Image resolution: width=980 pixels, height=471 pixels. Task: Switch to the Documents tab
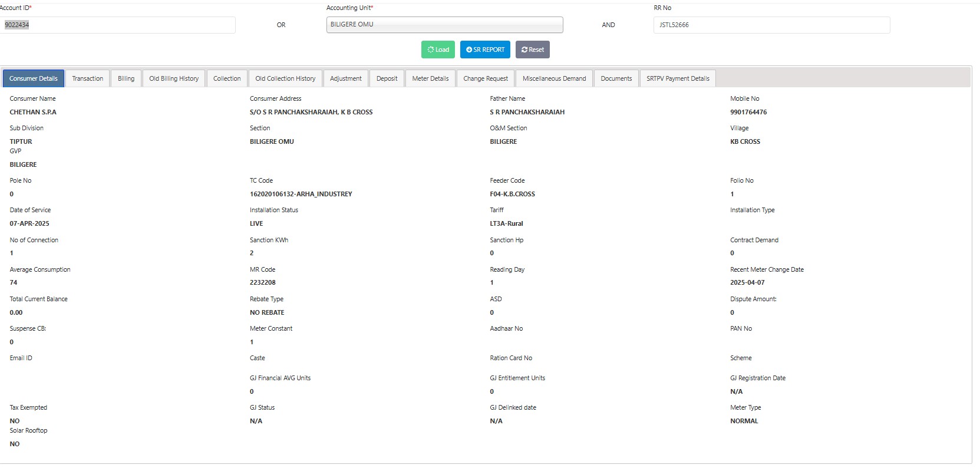coord(616,78)
